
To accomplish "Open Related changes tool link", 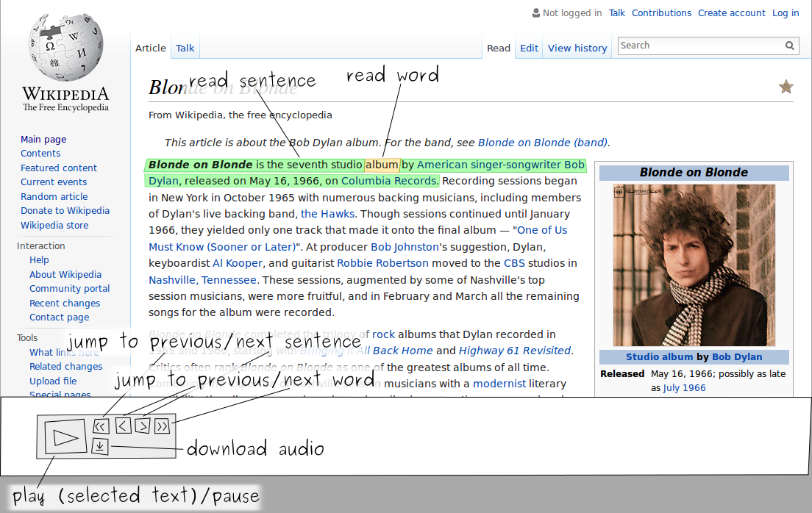I will 65,367.
